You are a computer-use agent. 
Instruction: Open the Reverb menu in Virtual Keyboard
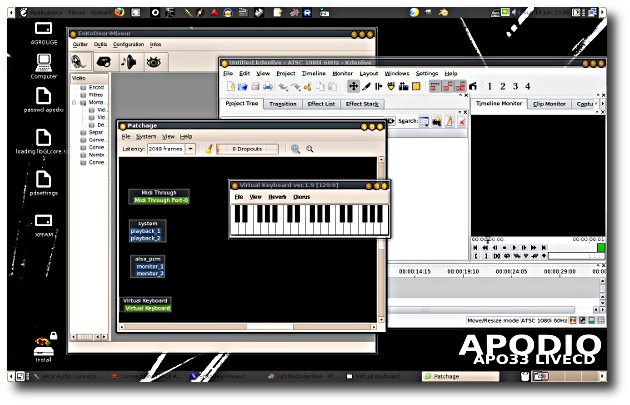(277, 197)
